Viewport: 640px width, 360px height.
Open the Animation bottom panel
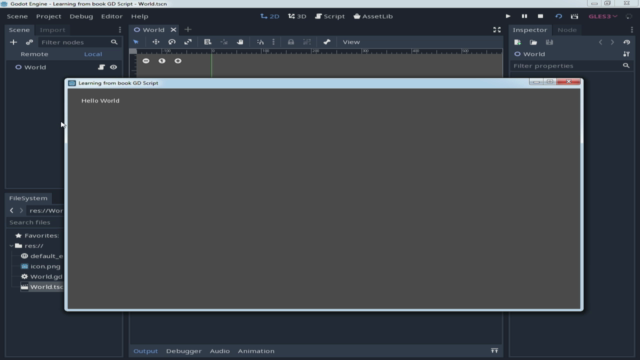click(256, 351)
